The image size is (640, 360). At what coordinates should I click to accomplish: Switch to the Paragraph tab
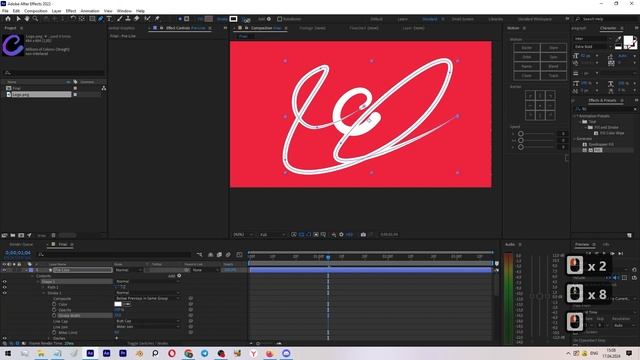(578, 28)
